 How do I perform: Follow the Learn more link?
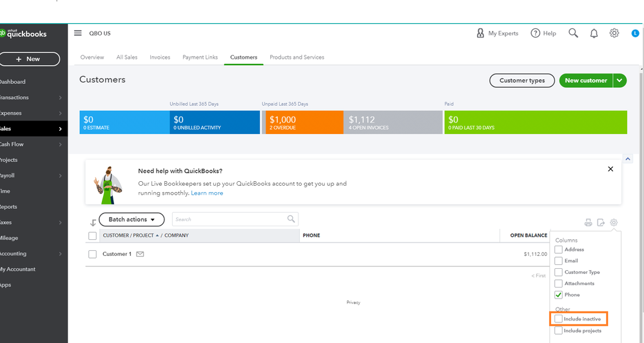(x=207, y=193)
